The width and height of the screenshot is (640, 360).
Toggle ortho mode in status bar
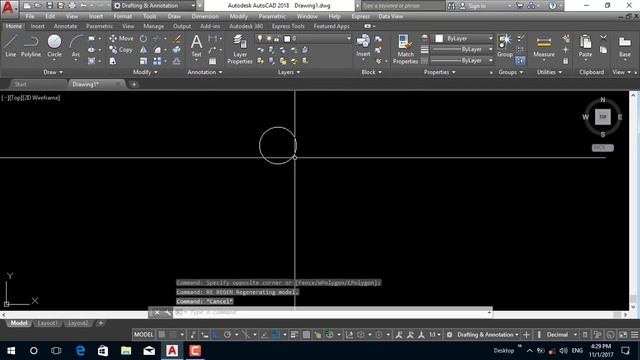(x=216, y=335)
